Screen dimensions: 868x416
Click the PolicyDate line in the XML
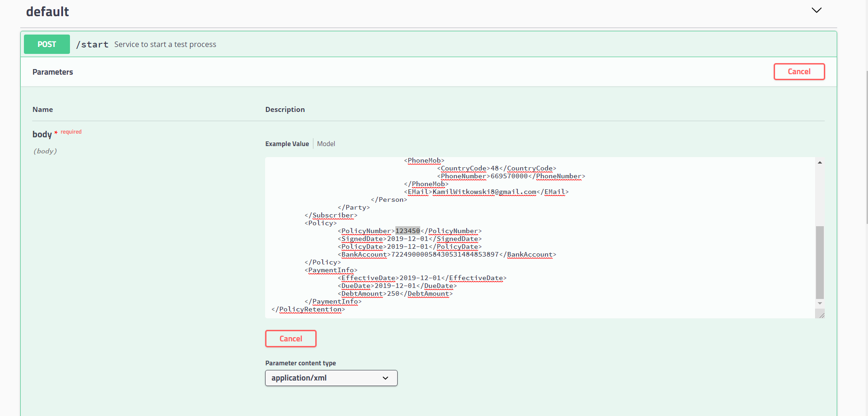pos(410,246)
